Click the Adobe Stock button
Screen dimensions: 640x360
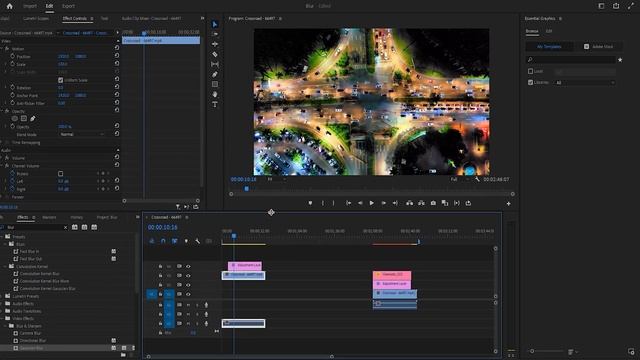pyautogui.click(x=599, y=47)
